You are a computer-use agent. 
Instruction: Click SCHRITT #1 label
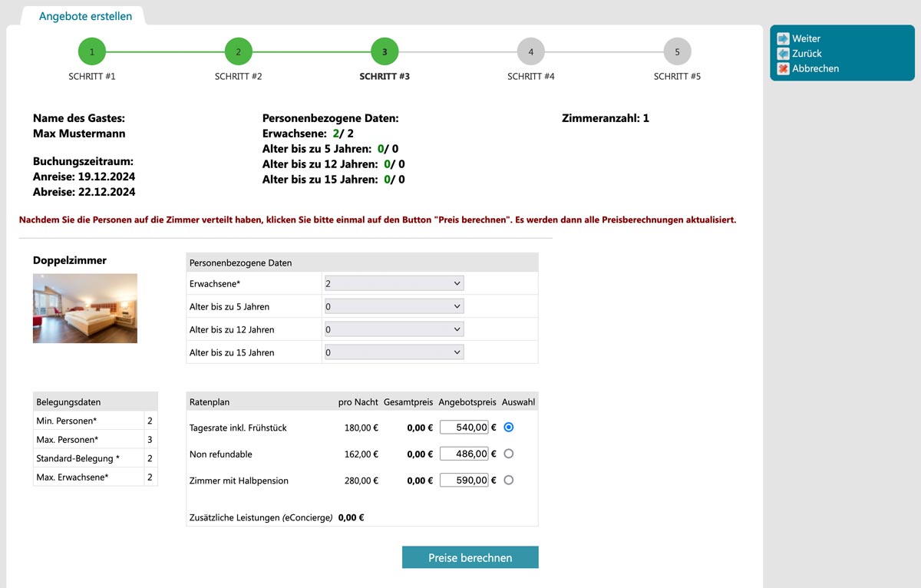point(92,77)
